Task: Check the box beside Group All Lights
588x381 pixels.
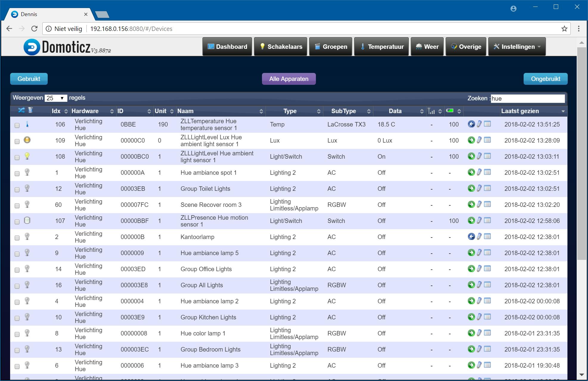Action: (17, 286)
